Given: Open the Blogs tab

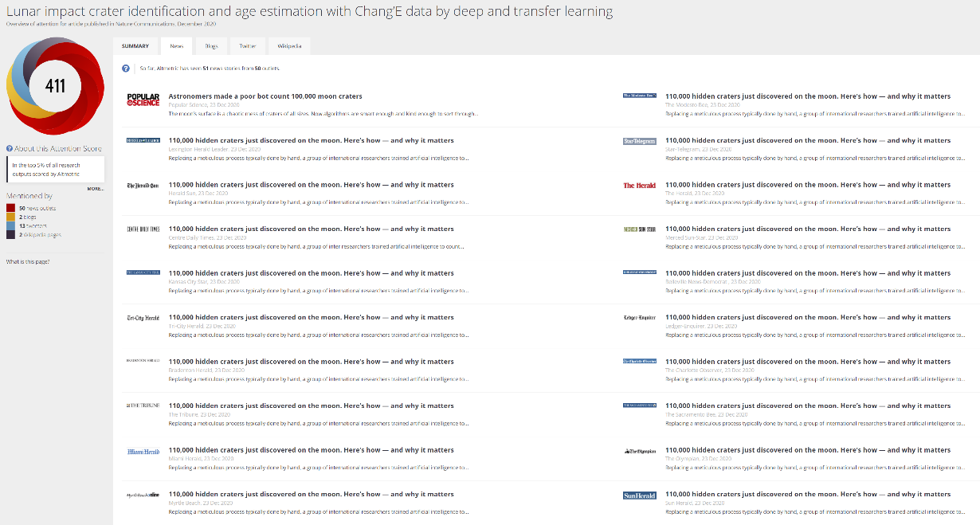Looking at the screenshot, I should pyautogui.click(x=211, y=46).
